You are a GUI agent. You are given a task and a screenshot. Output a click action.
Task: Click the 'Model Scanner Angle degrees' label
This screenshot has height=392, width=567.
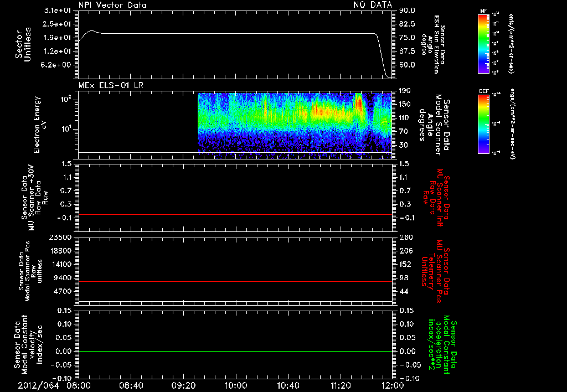click(x=435, y=125)
